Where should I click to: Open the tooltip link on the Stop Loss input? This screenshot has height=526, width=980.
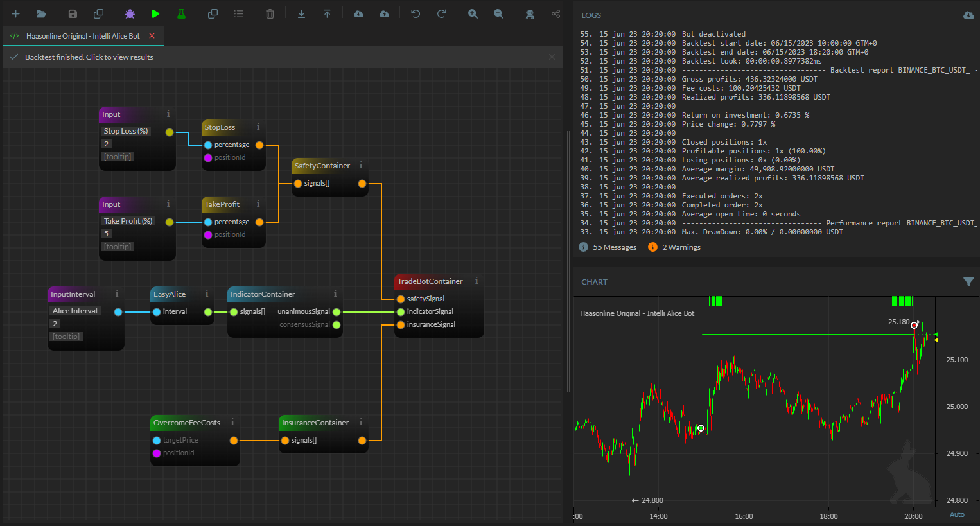pyautogui.click(x=118, y=156)
